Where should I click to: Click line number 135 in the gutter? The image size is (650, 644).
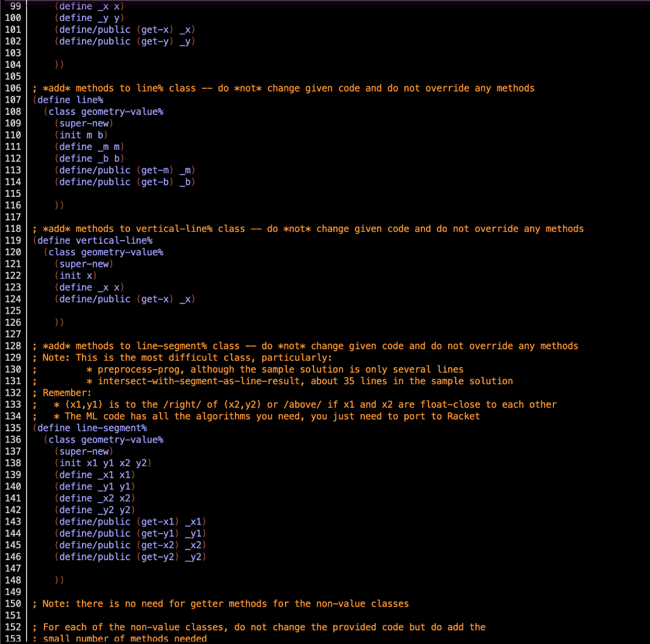(x=13, y=427)
